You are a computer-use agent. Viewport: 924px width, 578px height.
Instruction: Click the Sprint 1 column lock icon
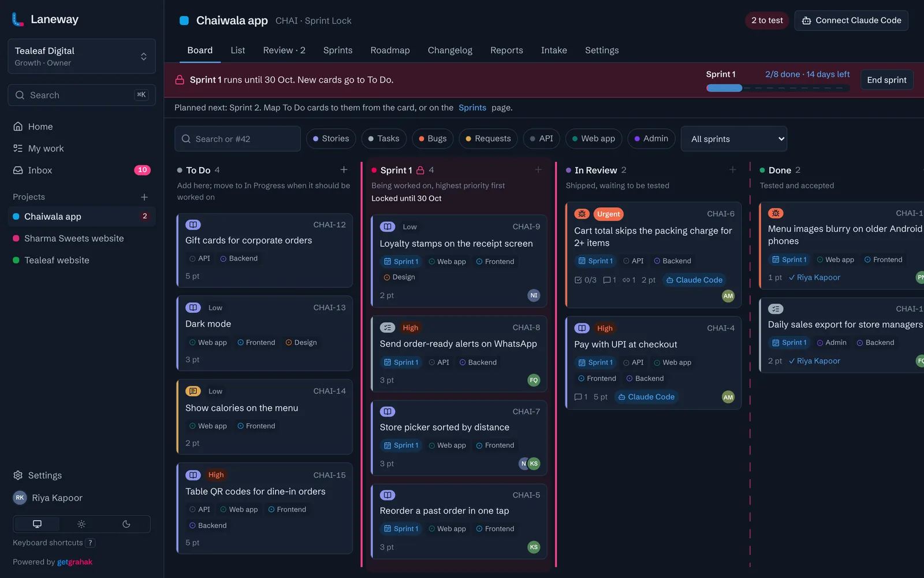pos(420,171)
